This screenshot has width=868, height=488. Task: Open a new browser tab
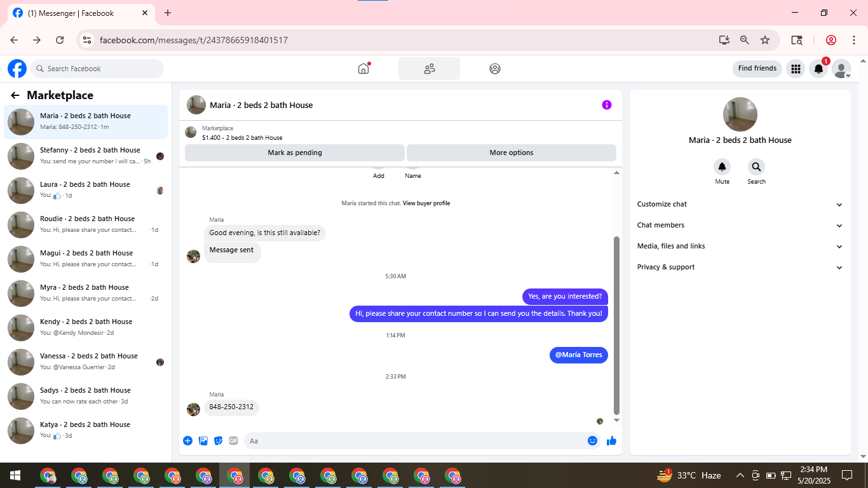[x=168, y=13]
